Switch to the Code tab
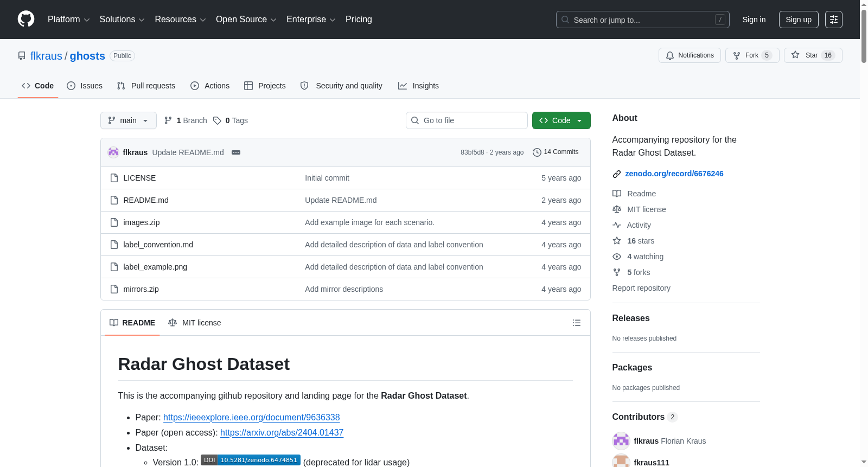Image resolution: width=868 pixels, height=467 pixels. click(38, 86)
